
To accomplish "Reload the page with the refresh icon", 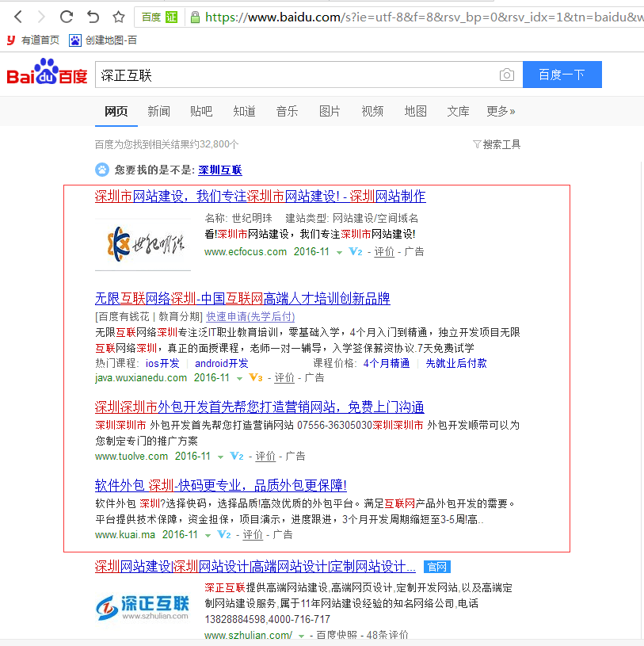I will click(x=67, y=17).
